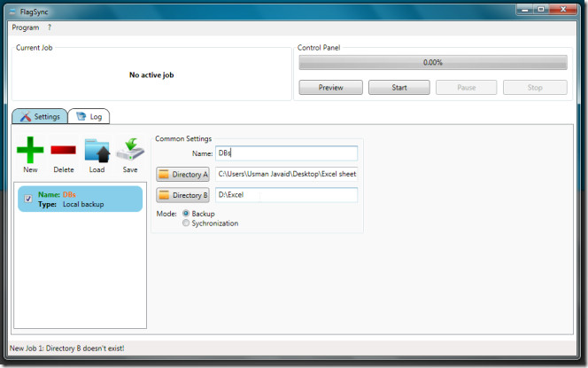This screenshot has height=368, width=588.
Task: Click the Directory B path field
Action: (287, 195)
